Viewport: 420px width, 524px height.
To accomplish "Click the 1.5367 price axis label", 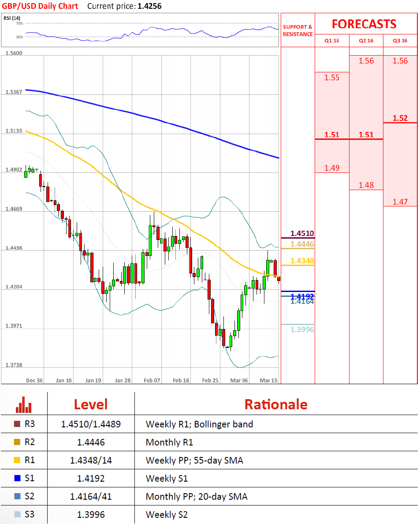I will click(x=14, y=92).
